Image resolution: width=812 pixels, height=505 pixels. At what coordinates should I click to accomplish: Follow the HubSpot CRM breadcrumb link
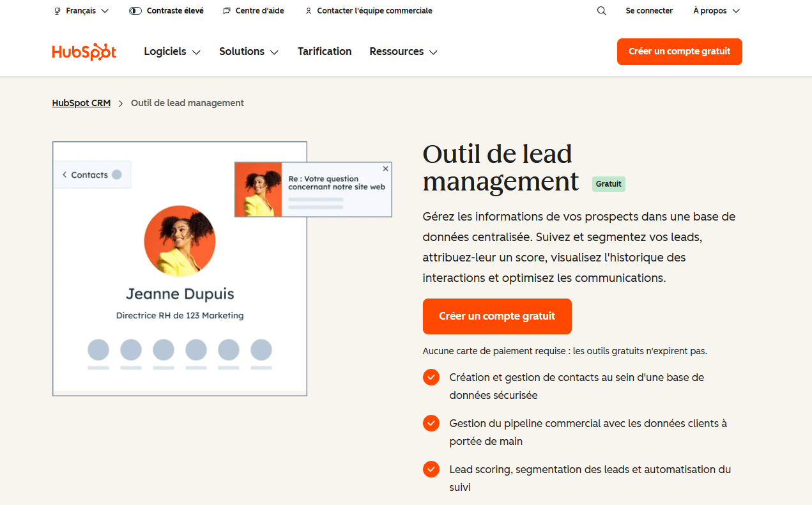(x=81, y=103)
